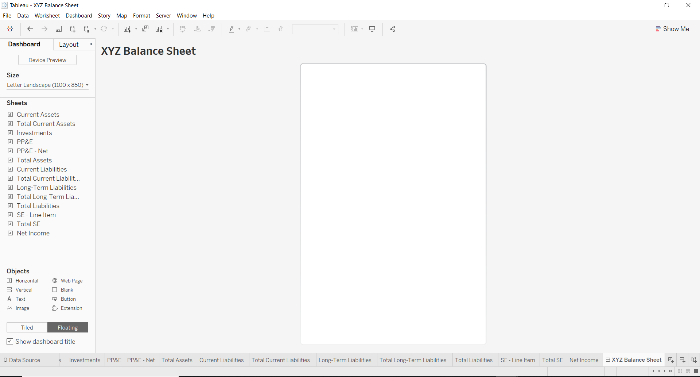Open the Format menu
The image size is (700, 377).
click(x=142, y=16)
